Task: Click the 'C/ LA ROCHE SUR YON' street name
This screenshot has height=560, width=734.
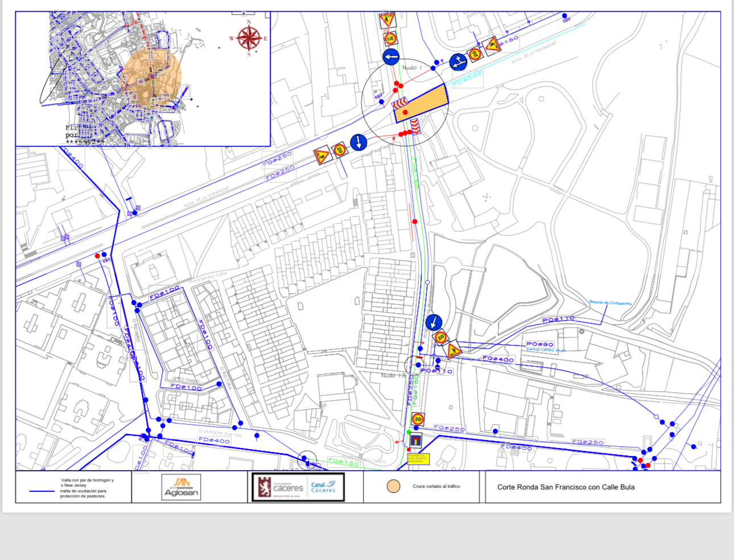Action: point(220,434)
